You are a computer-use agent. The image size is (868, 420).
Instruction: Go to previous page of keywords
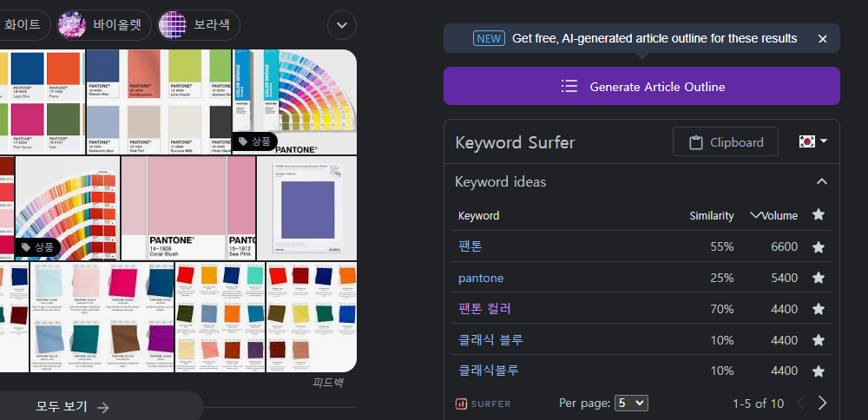point(800,403)
